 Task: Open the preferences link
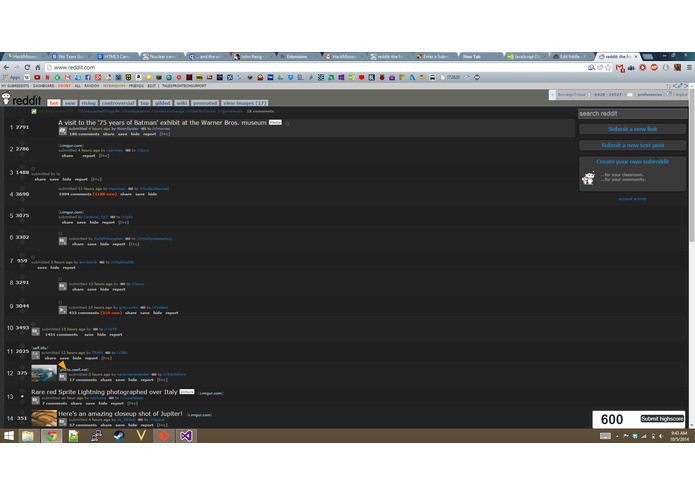pyautogui.click(x=649, y=94)
